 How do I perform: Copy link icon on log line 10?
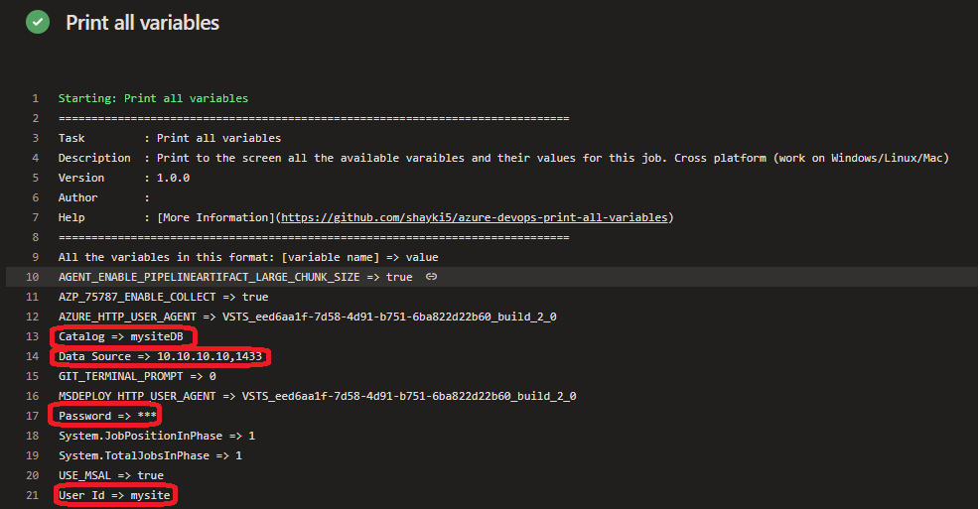coord(431,276)
